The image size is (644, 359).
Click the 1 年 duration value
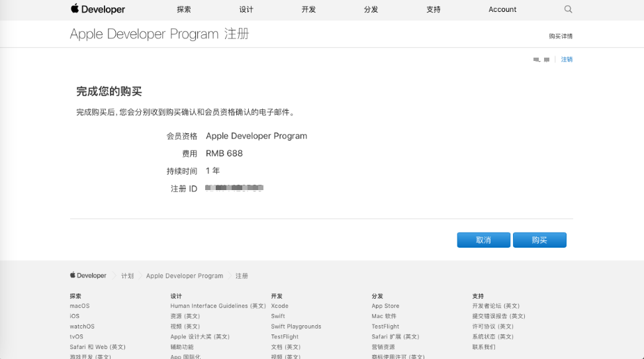[212, 171]
